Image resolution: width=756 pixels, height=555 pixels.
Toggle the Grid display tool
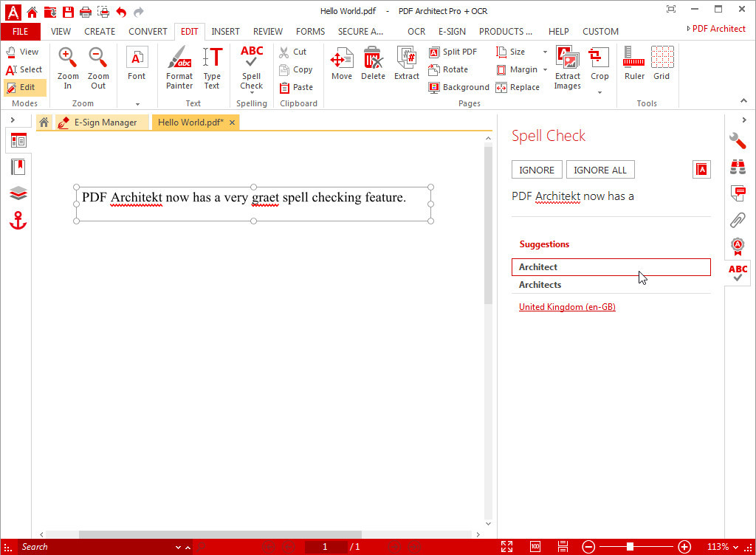pyautogui.click(x=661, y=64)
